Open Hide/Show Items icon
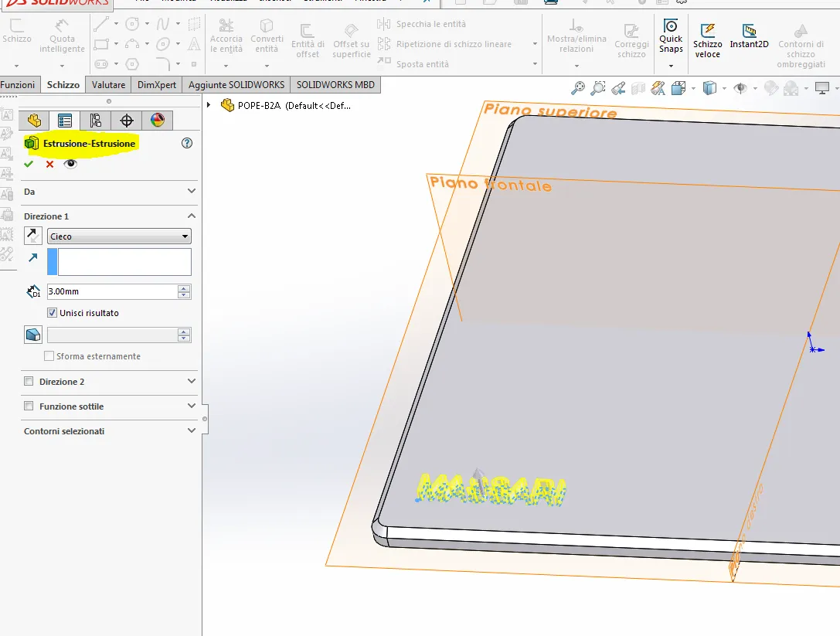Viewport: 840px width, 636px height. click(740, 88)
